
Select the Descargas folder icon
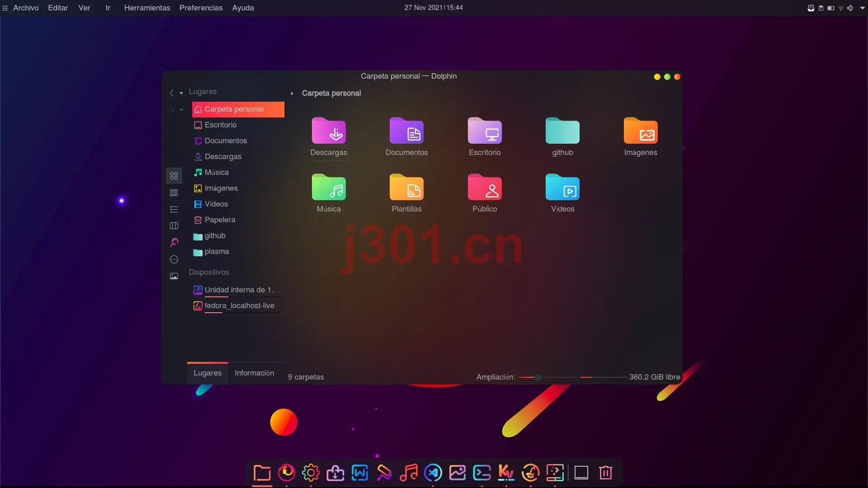(329, 131)
